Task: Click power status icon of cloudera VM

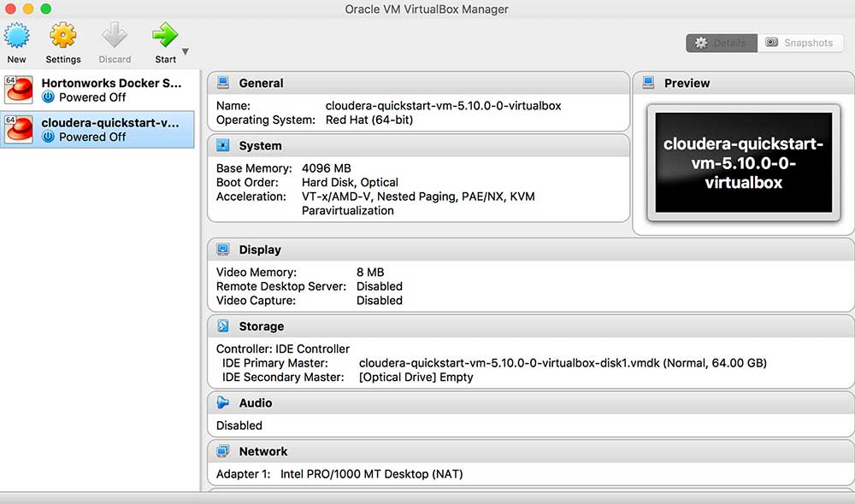Action: [x=49, y=137]
